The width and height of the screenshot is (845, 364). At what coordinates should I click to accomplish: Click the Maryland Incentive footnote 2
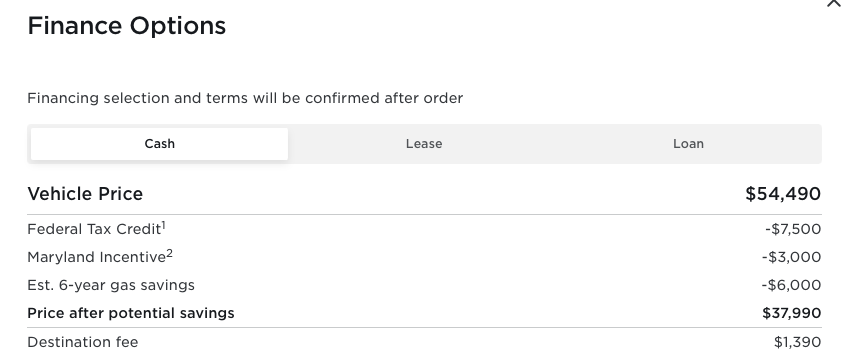coord(170,253)
